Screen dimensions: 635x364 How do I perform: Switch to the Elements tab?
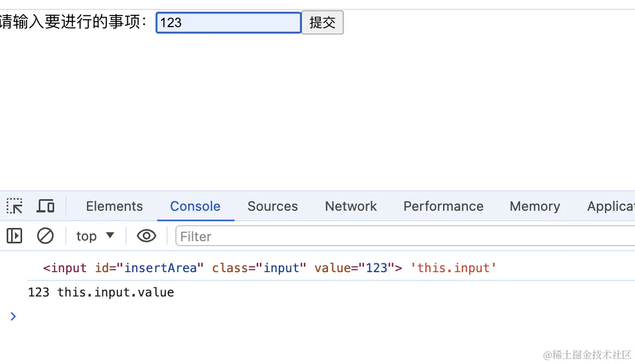click(x=114, y=206)
